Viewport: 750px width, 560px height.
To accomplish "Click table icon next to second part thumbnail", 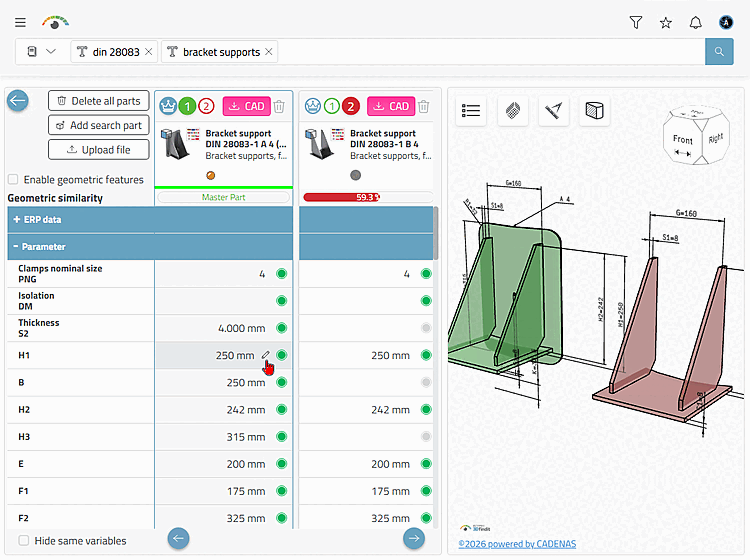I will [x=338, y=134].
